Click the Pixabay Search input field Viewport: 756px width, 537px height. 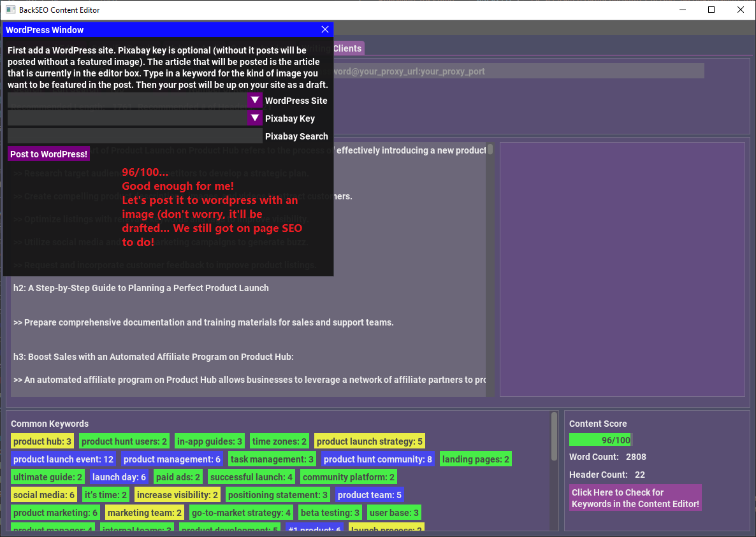(x=135, y=136)
